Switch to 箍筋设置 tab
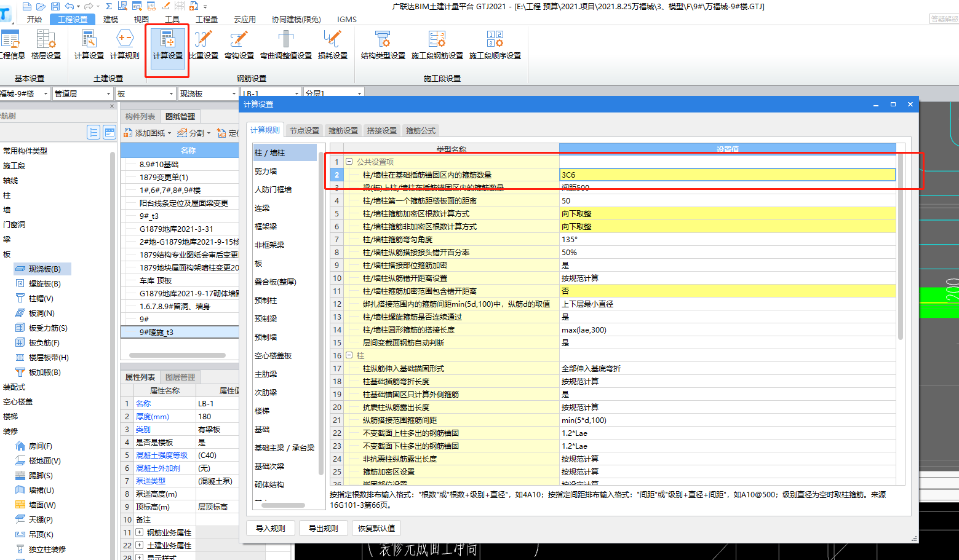Viewport: 959px width, 560px height. coord(343,130)
